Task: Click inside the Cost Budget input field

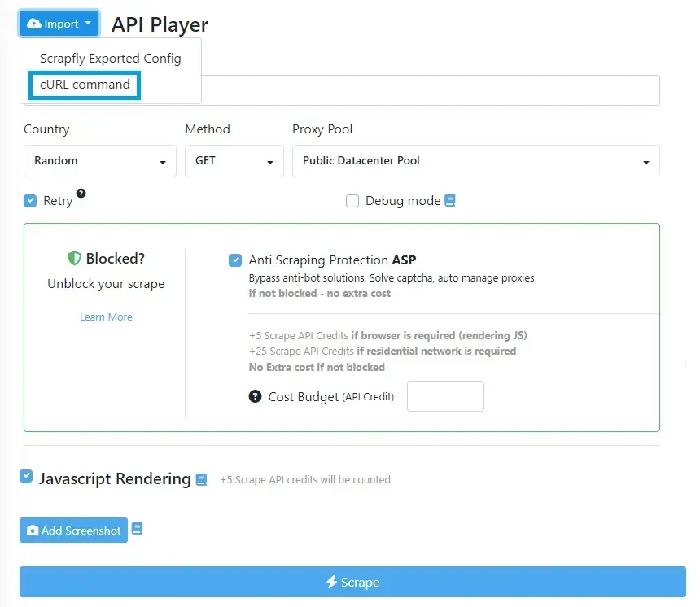Action: tap(445, 397)
